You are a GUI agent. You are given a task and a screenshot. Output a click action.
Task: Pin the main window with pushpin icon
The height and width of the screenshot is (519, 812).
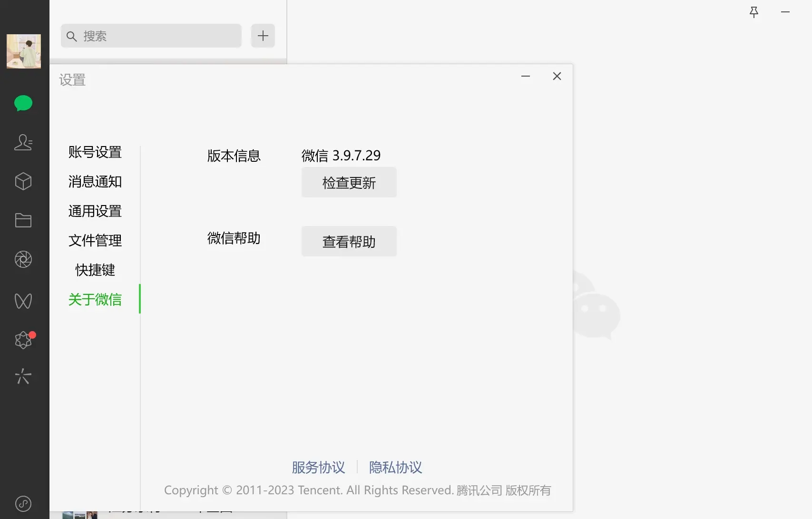point(754,12)
